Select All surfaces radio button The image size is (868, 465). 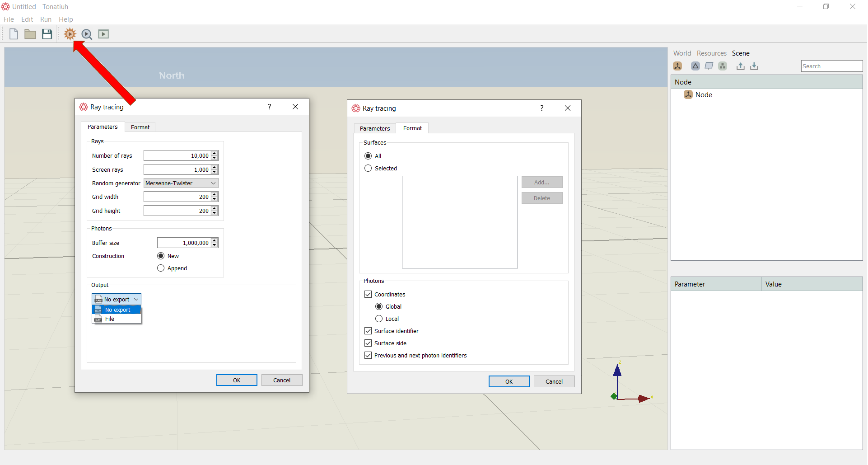[x=368, y=156]
